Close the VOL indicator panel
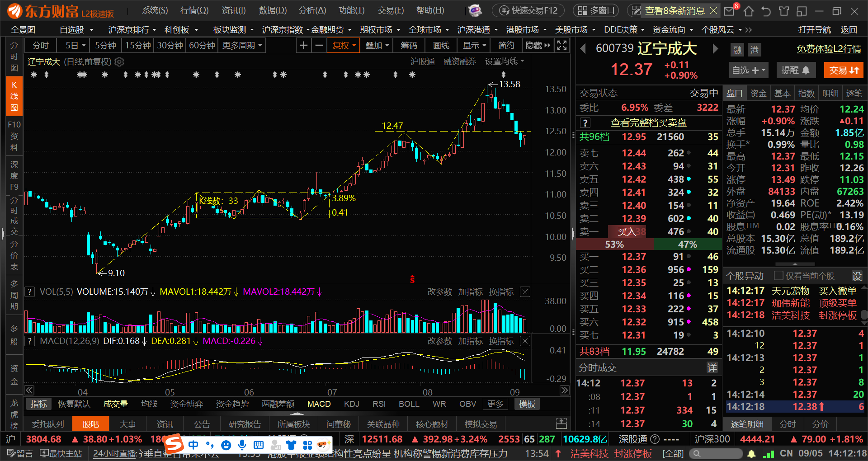Screen dimensions: 868x461 pyautogui.click(x=525, y=292)
